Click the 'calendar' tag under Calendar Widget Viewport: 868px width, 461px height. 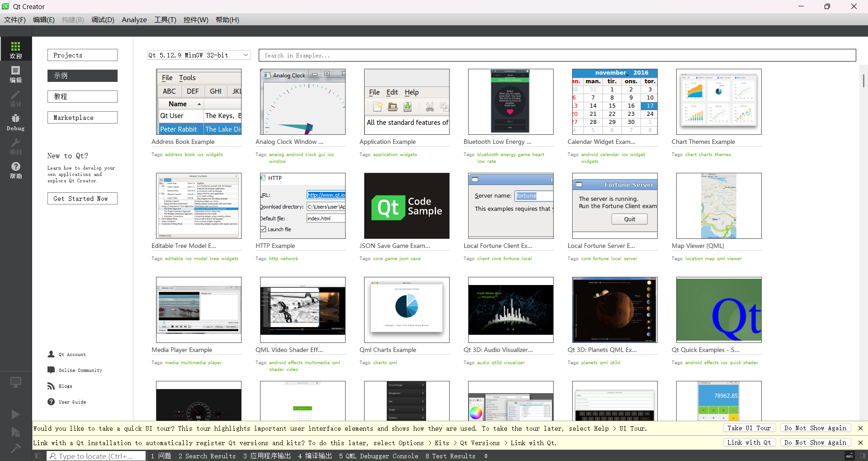coord(610,154)
